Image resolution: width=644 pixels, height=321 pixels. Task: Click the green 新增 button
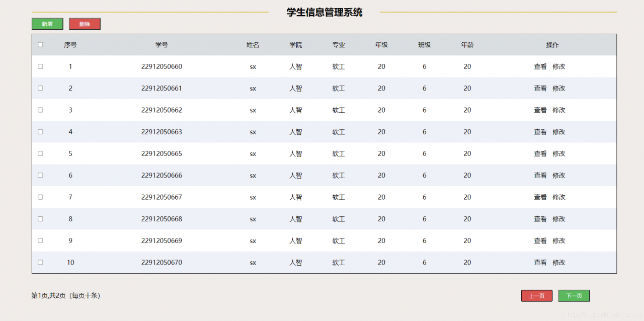click(x=47, y=24)
